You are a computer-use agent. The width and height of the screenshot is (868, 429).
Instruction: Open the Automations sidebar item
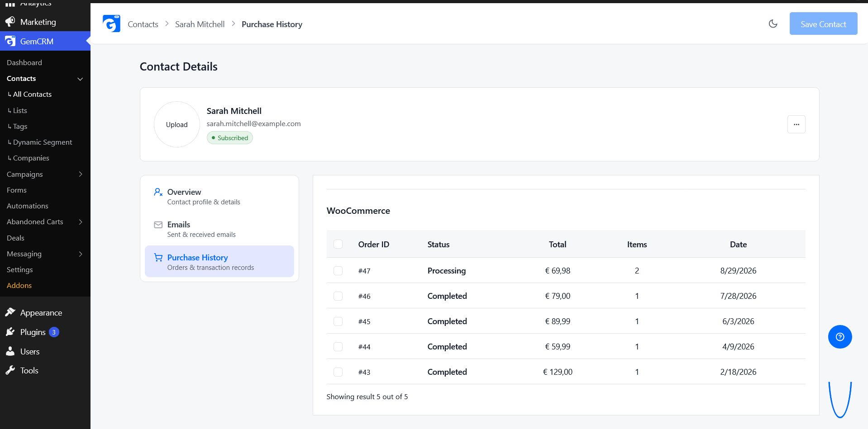tap(28, 206)
